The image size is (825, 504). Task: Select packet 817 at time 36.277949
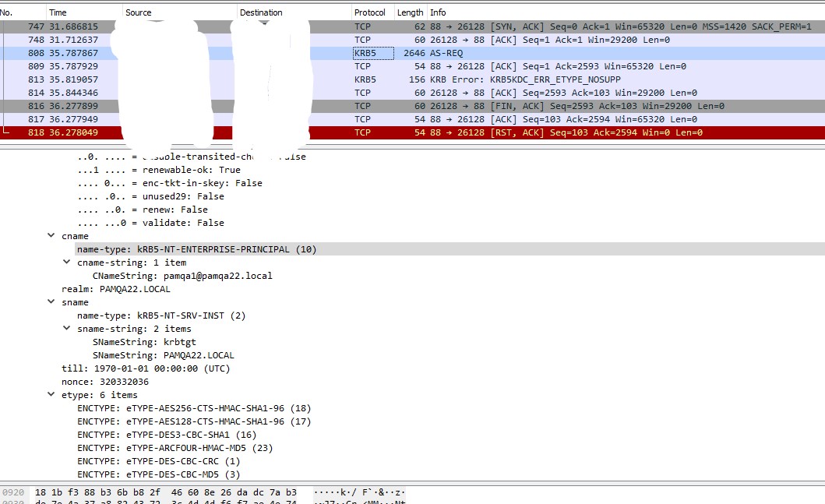(x=413, y=119)
